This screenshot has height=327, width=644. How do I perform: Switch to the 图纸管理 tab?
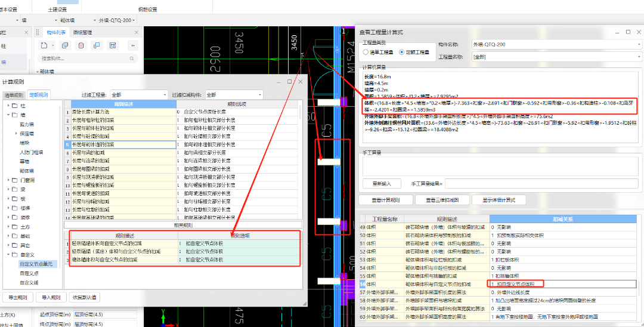pos(82,32)
